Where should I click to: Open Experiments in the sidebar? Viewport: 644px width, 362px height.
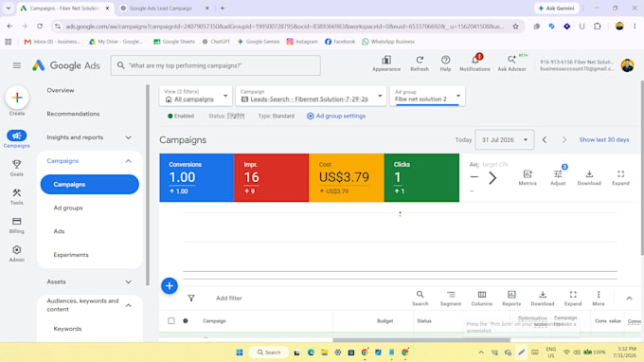(x=71, y=255)
